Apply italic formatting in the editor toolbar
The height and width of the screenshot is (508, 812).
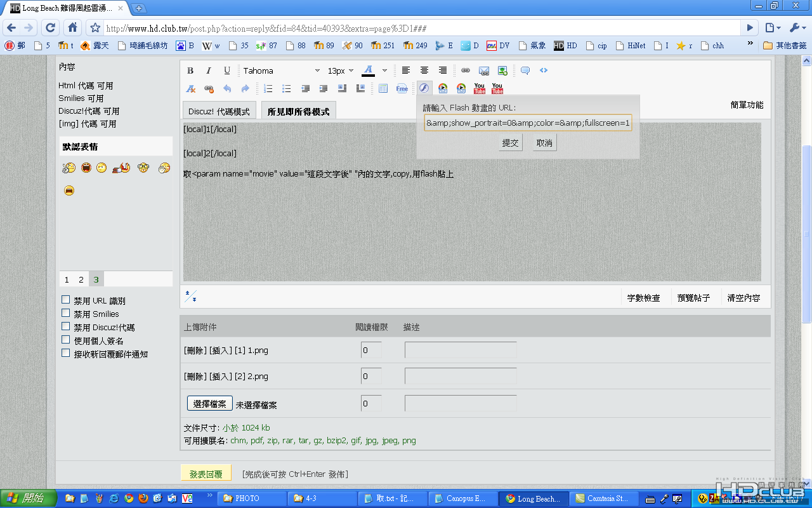[x=208, y=70]
